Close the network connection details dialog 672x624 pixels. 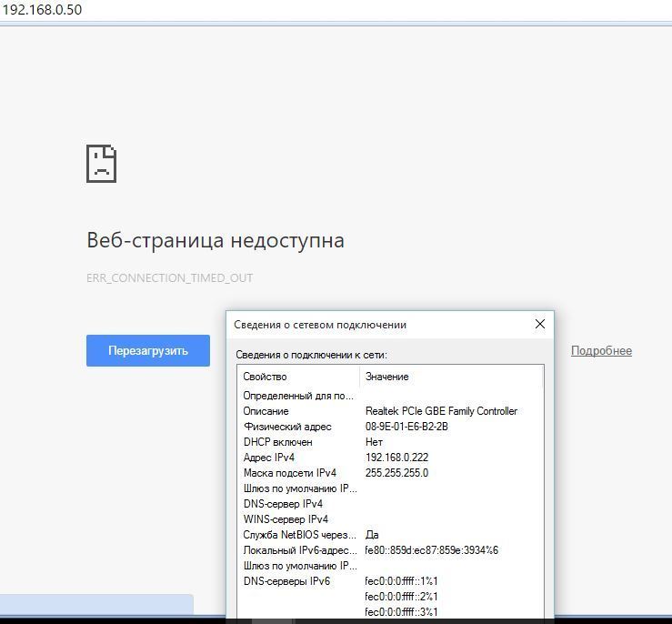(x=539, y=324)
